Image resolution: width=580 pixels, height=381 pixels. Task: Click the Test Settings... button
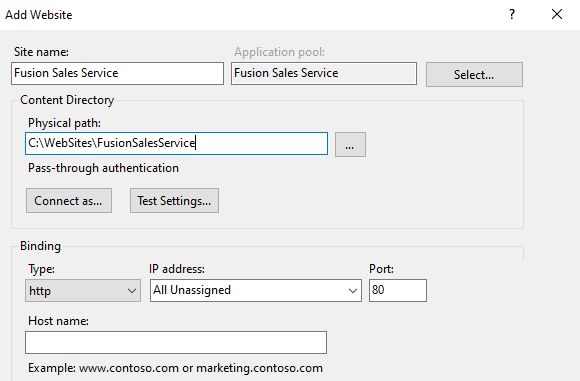point(174,200)
